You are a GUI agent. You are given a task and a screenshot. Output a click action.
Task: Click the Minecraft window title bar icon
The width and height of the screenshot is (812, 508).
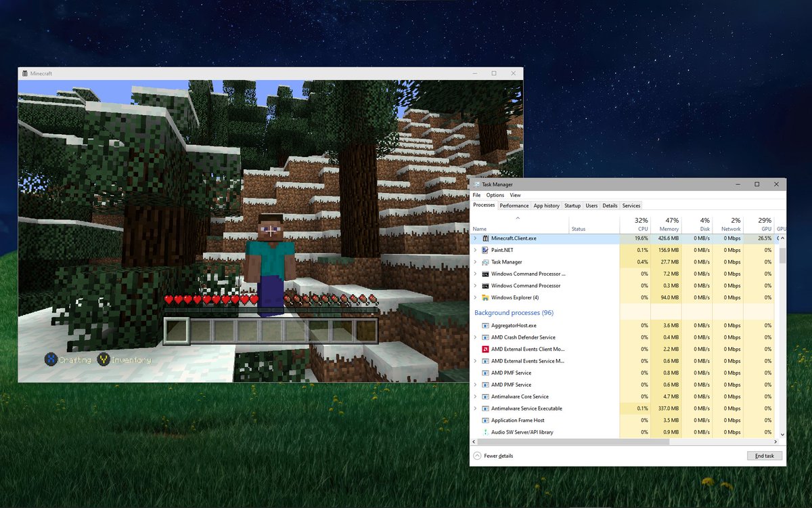coord(24,73)
